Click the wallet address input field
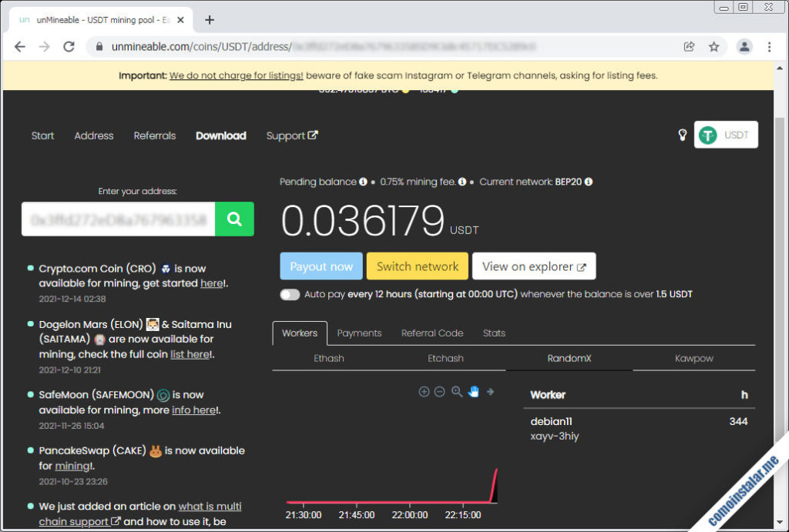Image resolution: width=789 pixels, height=532 pixels. coord(118,219)
